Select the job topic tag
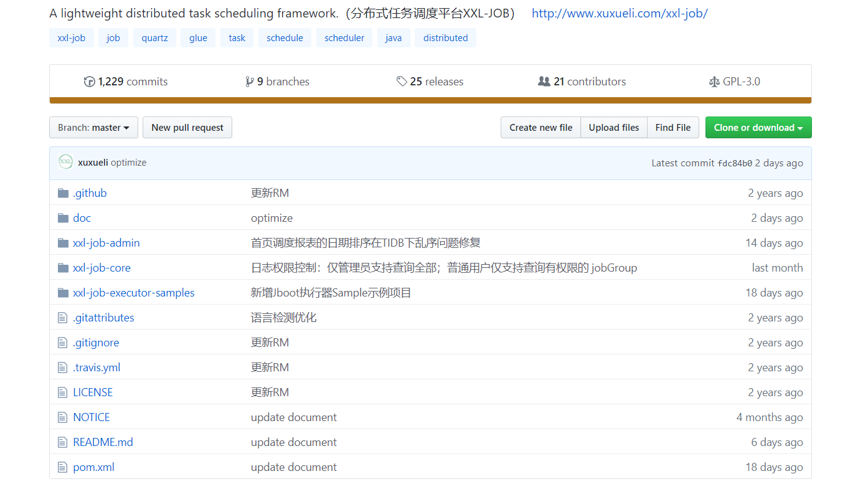 113,37
